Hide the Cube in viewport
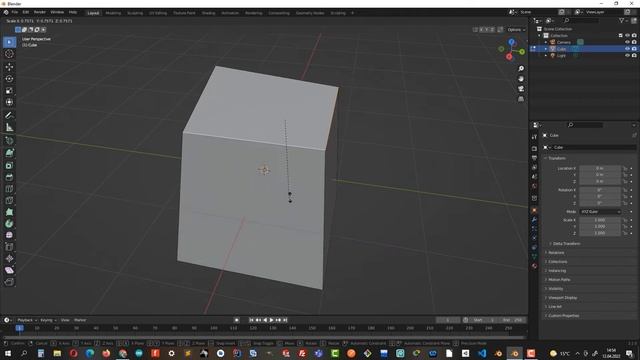The image size is (640, 360). click(627, 49)
